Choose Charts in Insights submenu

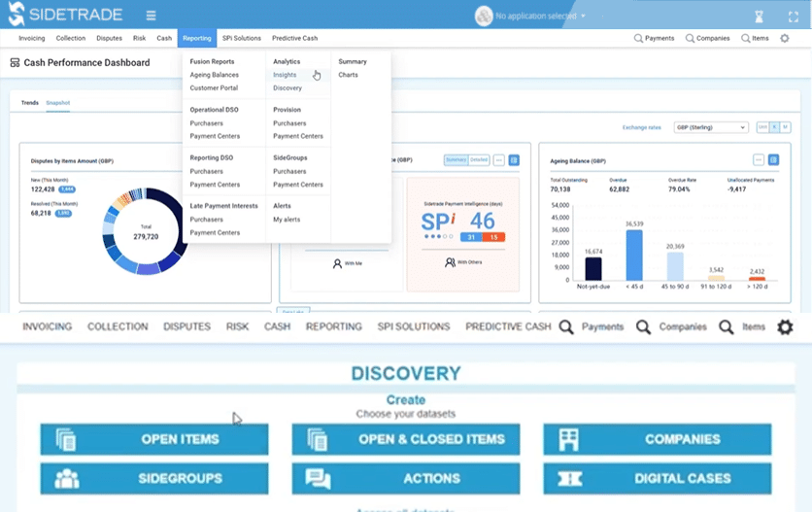point(348,75)
